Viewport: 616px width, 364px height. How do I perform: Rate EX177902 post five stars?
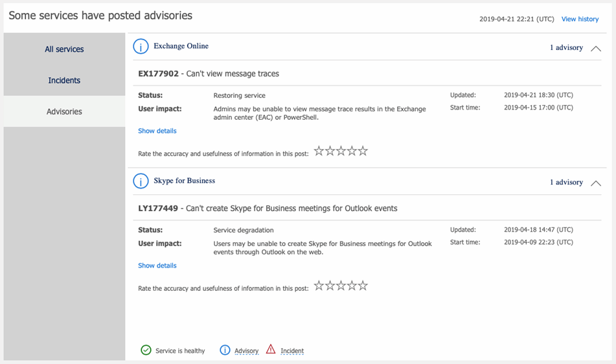click(363, 151)
